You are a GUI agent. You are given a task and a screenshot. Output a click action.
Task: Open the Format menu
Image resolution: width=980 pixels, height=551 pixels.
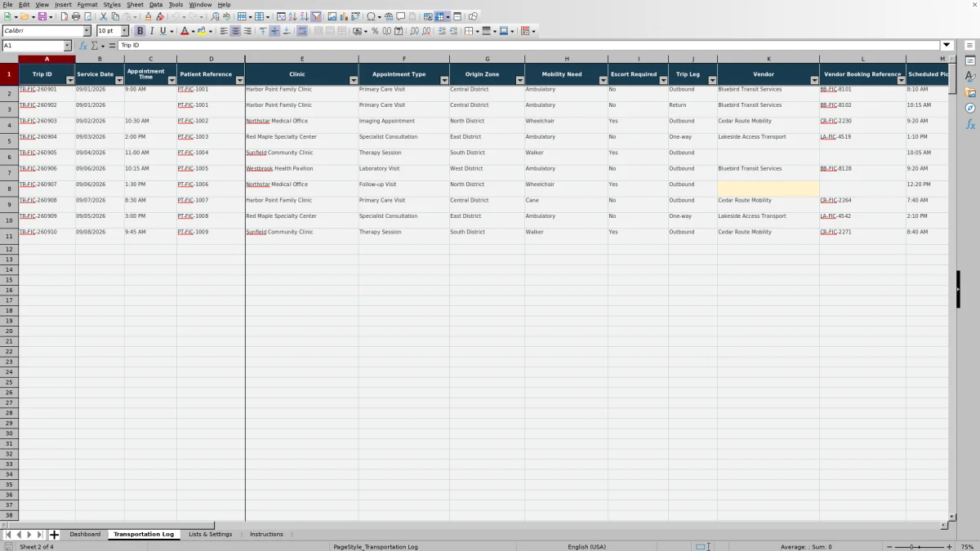coord(87,5)
